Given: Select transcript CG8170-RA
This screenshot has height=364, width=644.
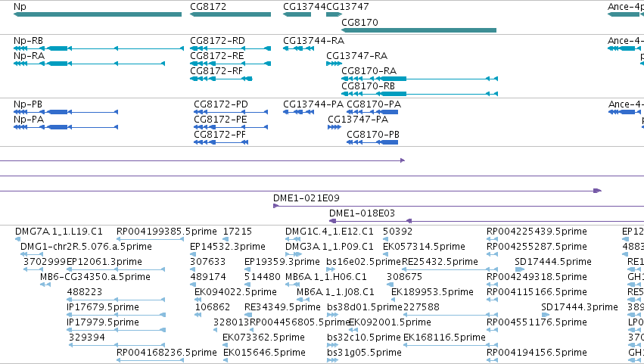Looking at the screenshot, I should click(x=419, y=79).
